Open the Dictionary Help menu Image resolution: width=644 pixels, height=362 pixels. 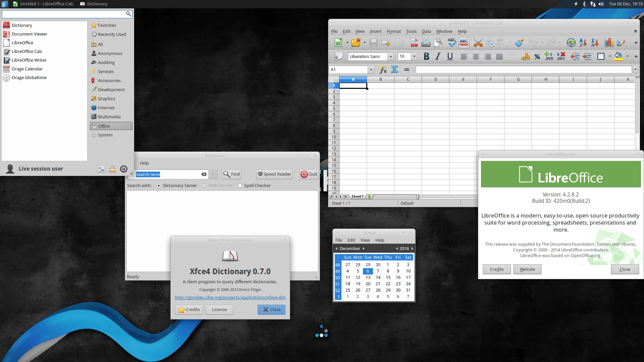pyautogui.click(x=144, y=163)
